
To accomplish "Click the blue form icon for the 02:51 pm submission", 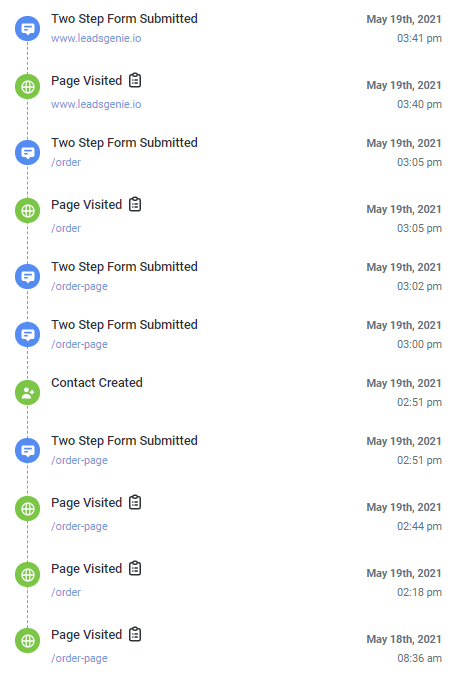I will (28, 451).
